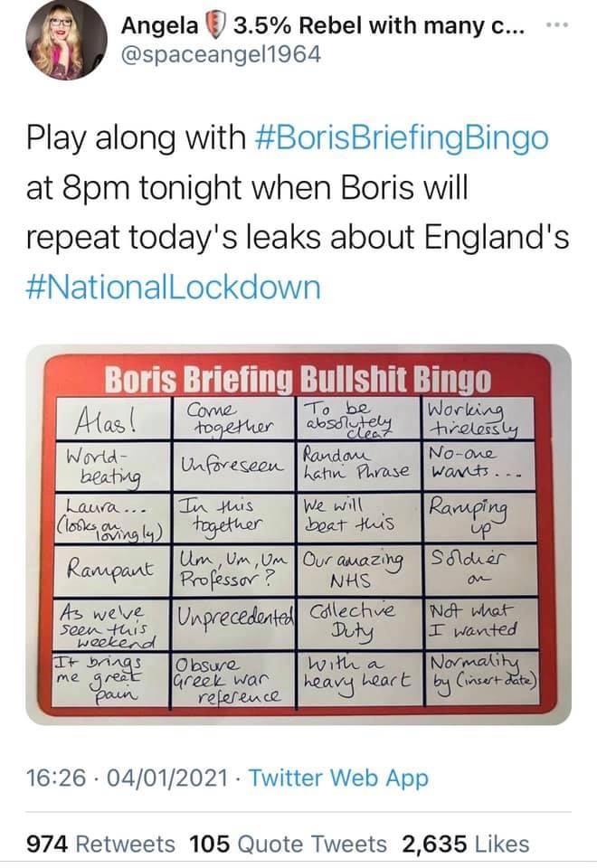Click the tweet text body
Viewport: 597px width, 868px height.
298,213
